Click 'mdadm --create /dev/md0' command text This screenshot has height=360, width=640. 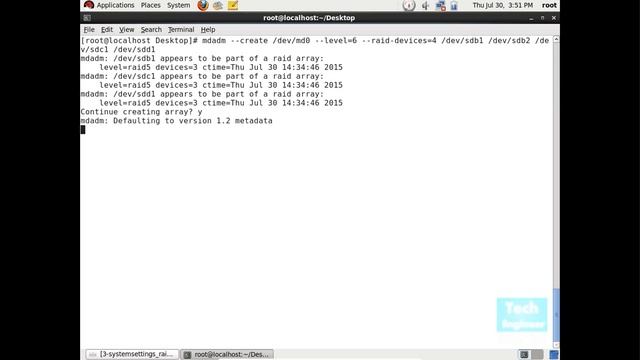(x=256, y=40)
